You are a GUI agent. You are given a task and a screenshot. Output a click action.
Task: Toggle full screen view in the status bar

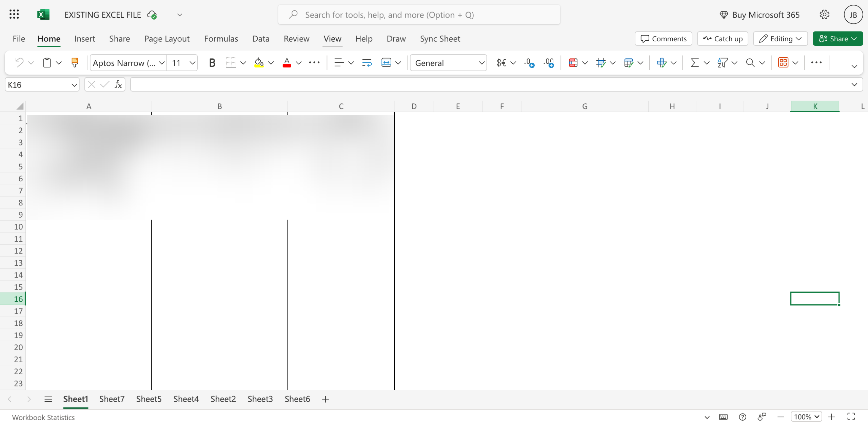click(x=851, y=417)
